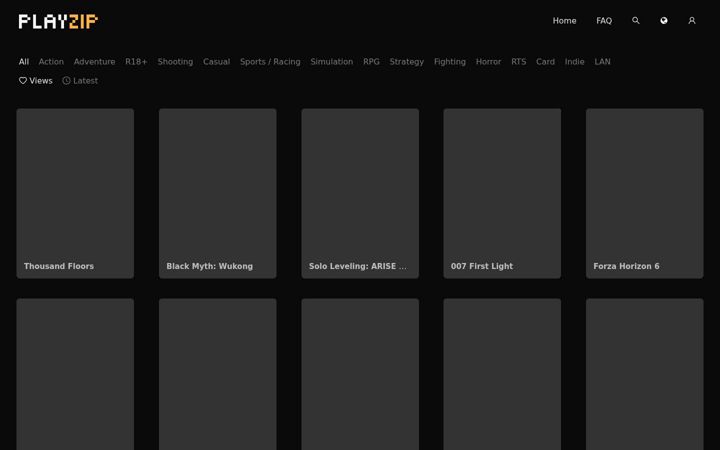This screenshot has height=450, width=720.
Task: Go to Home page
Action: point(564,21)
